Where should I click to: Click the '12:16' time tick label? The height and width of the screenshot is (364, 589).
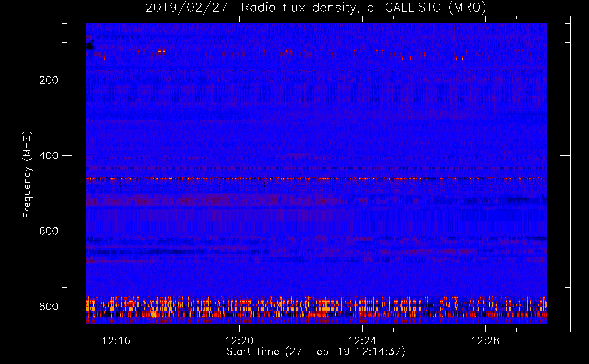(116, 341)
